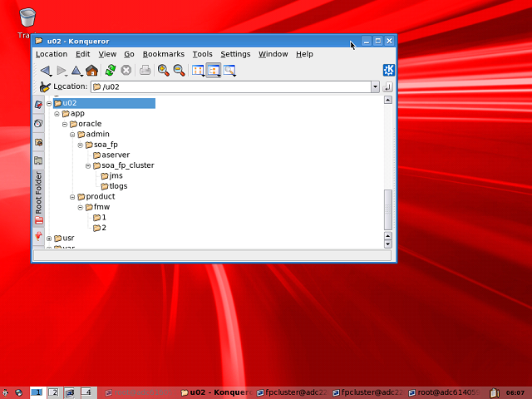Click the scrollbar up arrow at top
This screenshot has height=399, width=532.
[x=388, y=100]
